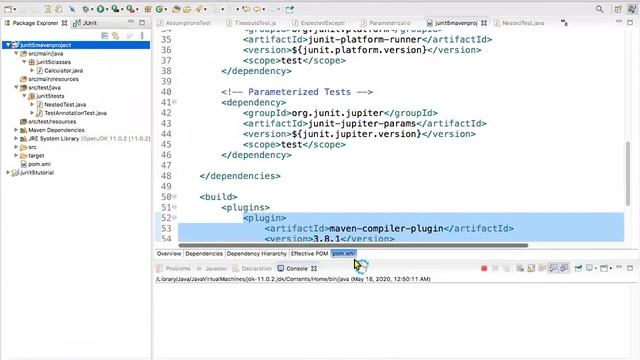Collapse the src/test/java folder
The width and height of the screenshot is (640, 360).
pyautogui.click(x=16, y=87)
